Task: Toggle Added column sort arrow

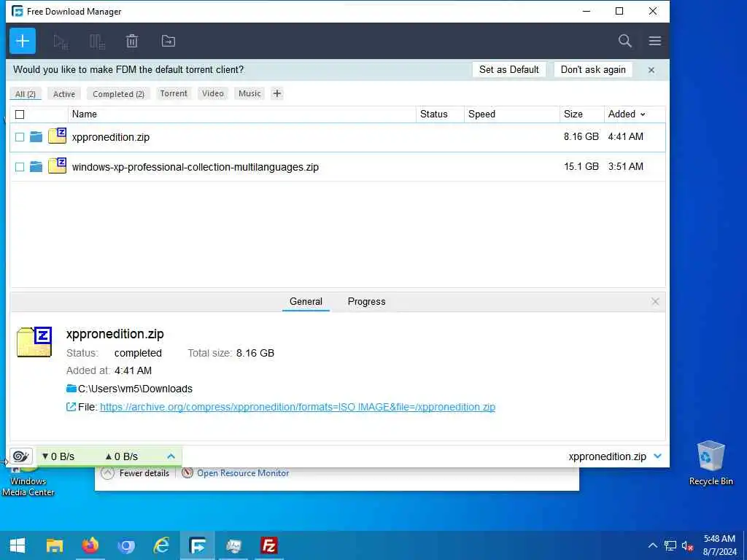Action: pyautogui.click(x=643, y=114)
